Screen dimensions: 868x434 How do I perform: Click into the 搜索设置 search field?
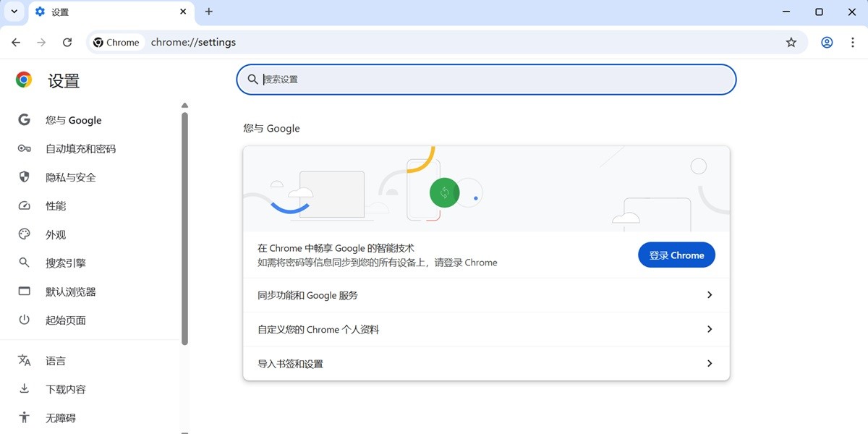pyautogui.click(x=485, y=80)
